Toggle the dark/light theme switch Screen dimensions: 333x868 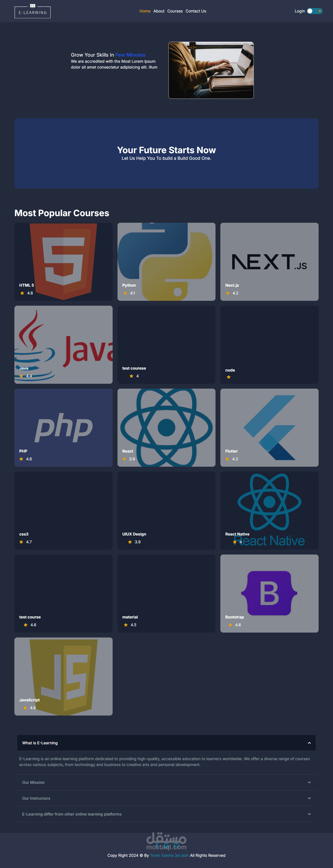(315, 11)
